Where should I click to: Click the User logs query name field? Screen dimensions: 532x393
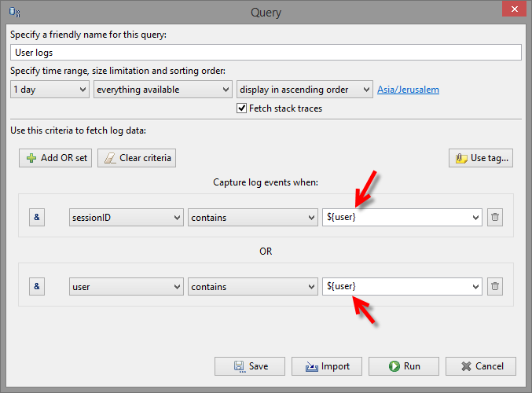click(x=266, y=53)
